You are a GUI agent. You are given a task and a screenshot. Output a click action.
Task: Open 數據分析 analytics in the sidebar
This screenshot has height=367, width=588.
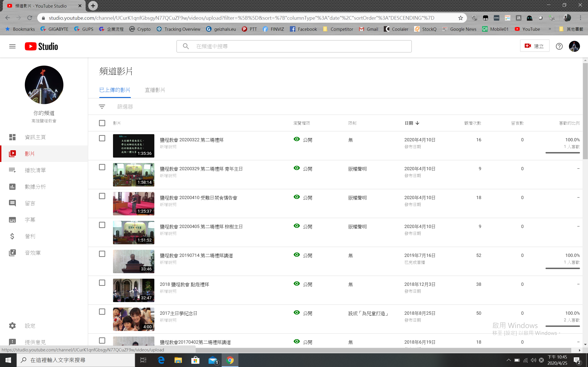tap(35, 187)
